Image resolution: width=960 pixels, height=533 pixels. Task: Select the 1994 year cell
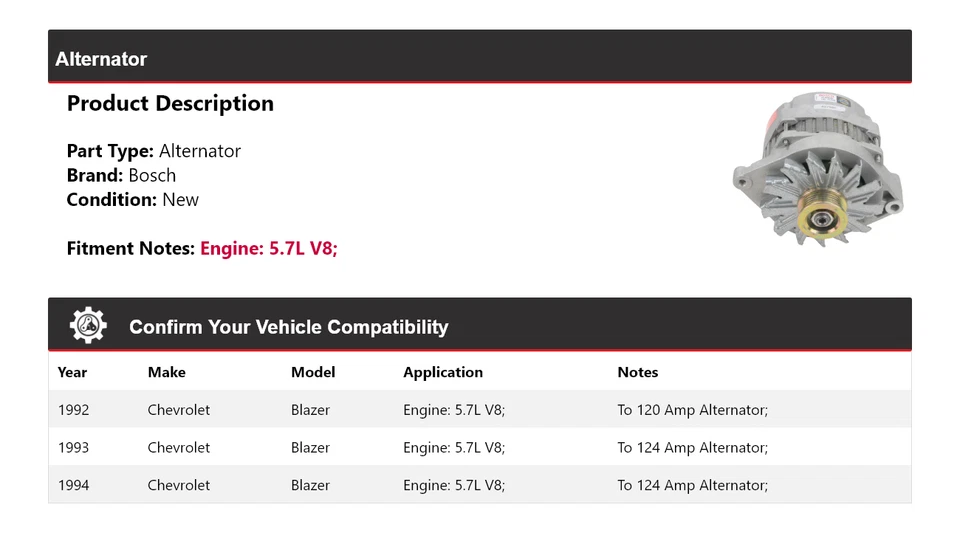pos(74,485)
